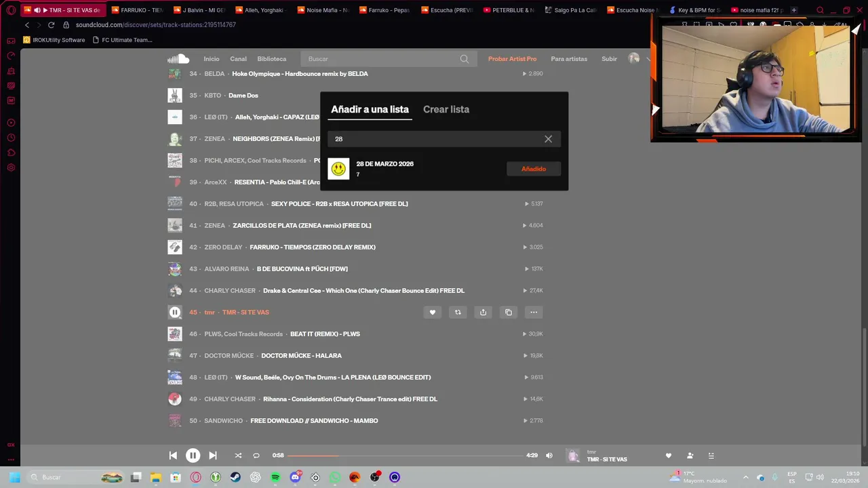Image resolution: width=868 pixels, height=488 pixels.
Task: Click the SoundCloud logo in the header
Action: pos(178,59)
